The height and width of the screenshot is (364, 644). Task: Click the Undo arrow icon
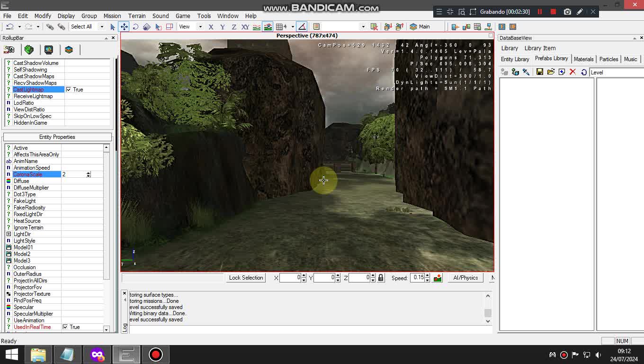tap(9, 27)
